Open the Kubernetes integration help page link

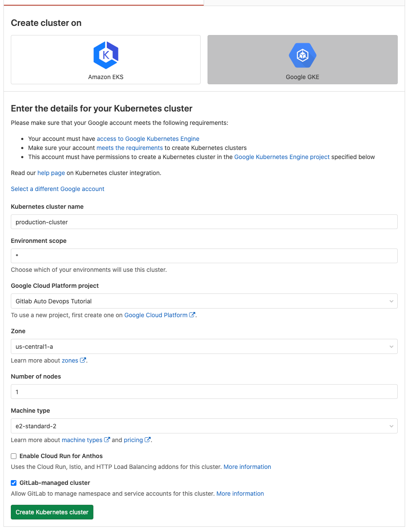(51, 173)
